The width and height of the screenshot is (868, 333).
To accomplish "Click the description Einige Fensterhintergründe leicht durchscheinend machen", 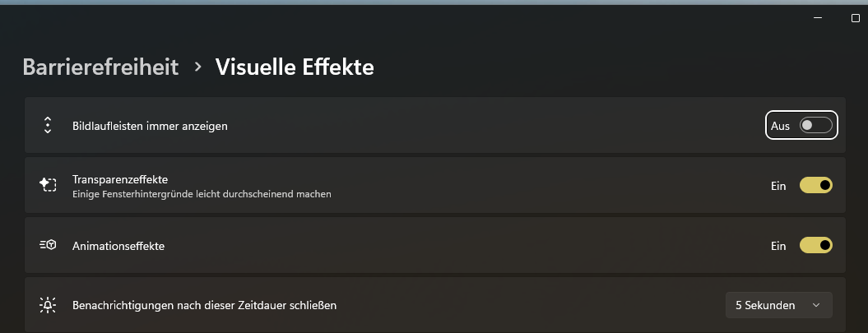I will pos(202,194).
